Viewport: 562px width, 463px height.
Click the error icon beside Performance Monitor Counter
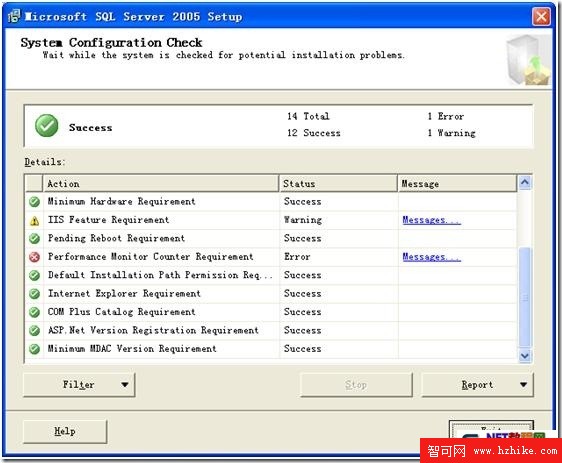(x=34, y=257)
